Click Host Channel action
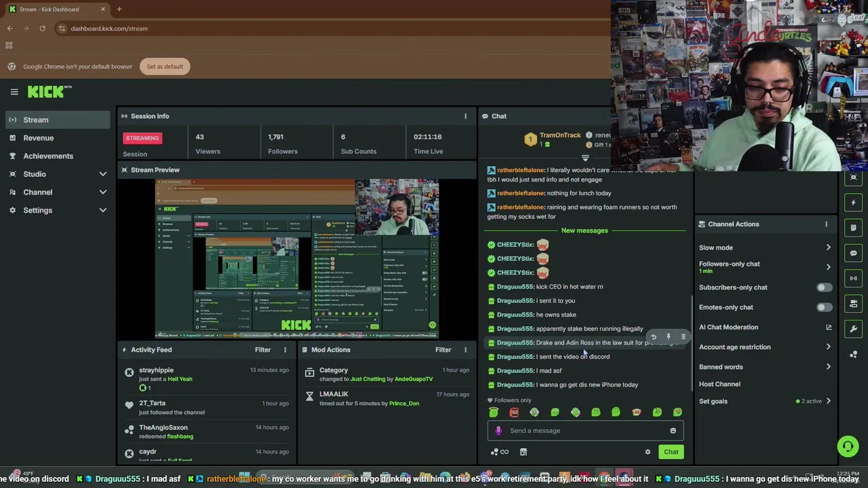Image resolution: width=868 pixels, height=488 pixels. [719, 384]
